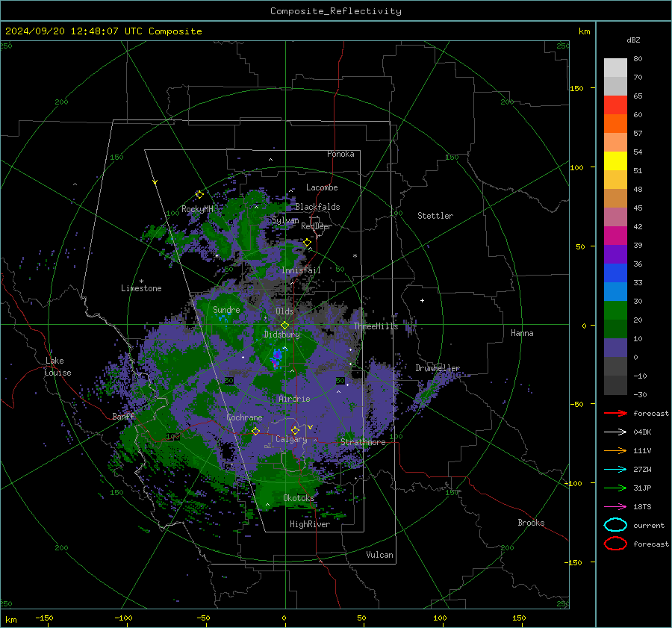This screenshot has height=628, width=672.
Task: Click the Lacombe city label
Action: coord(322,187)
